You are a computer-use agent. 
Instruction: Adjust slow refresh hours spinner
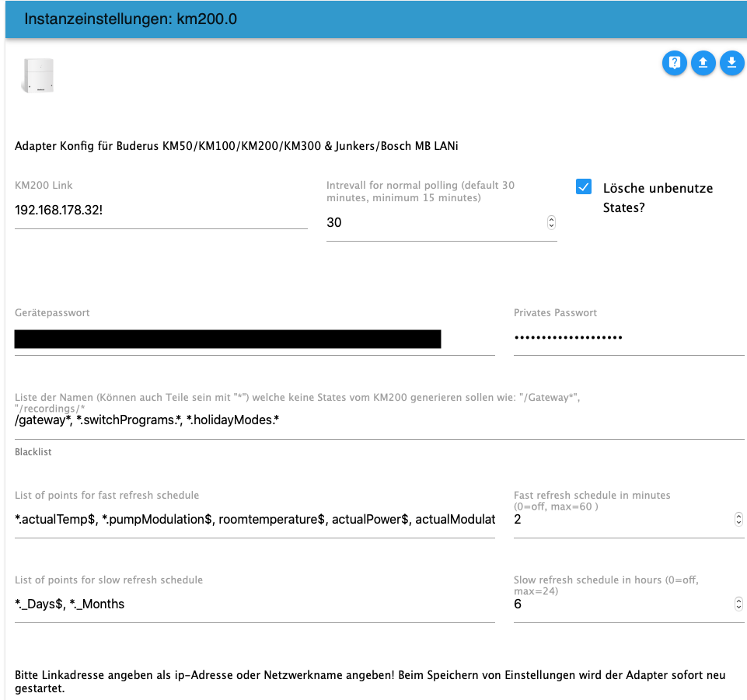pyautogui.click(x=738, y=604)
